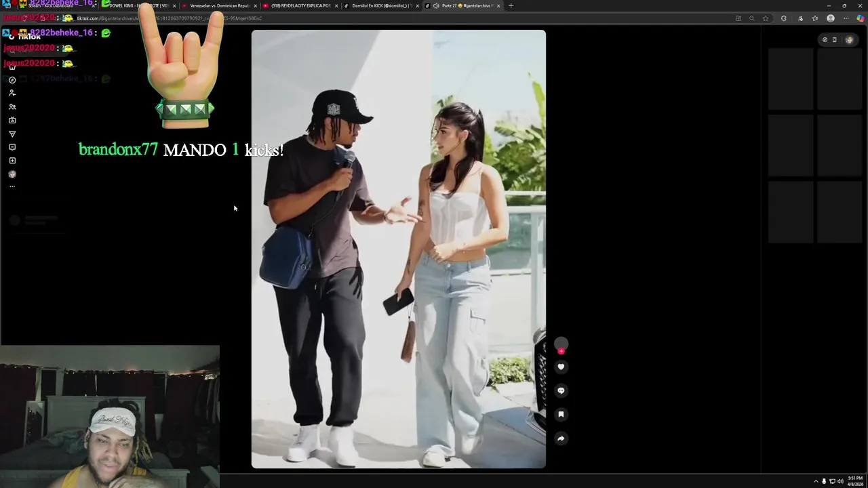This screenshot has height=488, width=868.
Task: Save video with bookmark icon
Action: [x=561, y=414]
